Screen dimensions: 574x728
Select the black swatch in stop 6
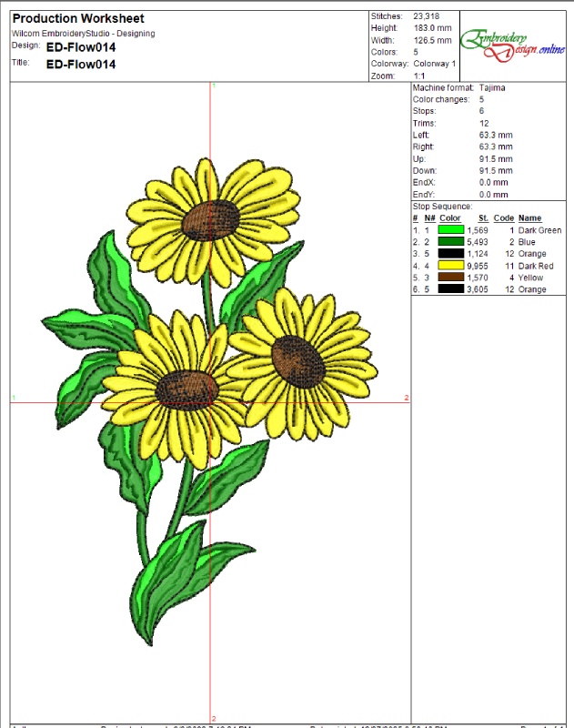pyautogui.click(x=451, y=289)
